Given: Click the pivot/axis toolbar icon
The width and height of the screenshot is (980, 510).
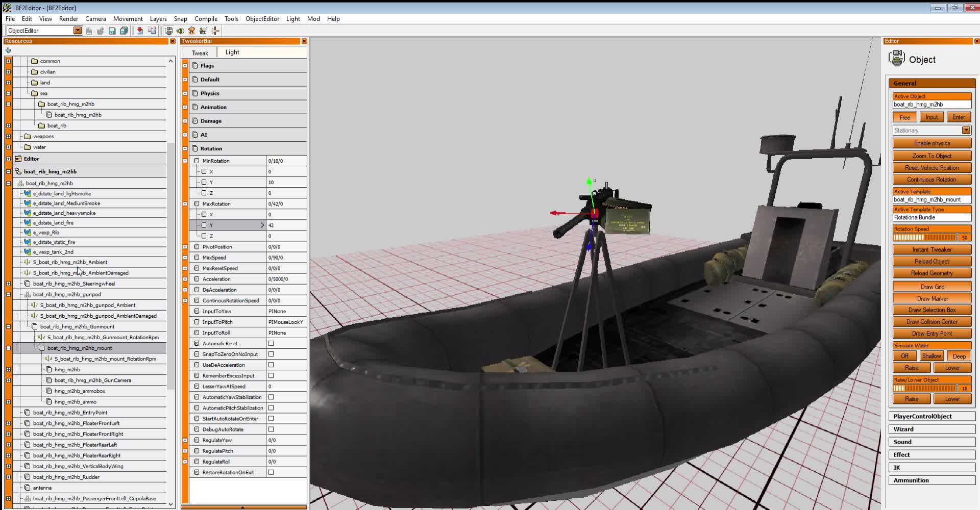Looking at the screenshot, I should point(215,30).
